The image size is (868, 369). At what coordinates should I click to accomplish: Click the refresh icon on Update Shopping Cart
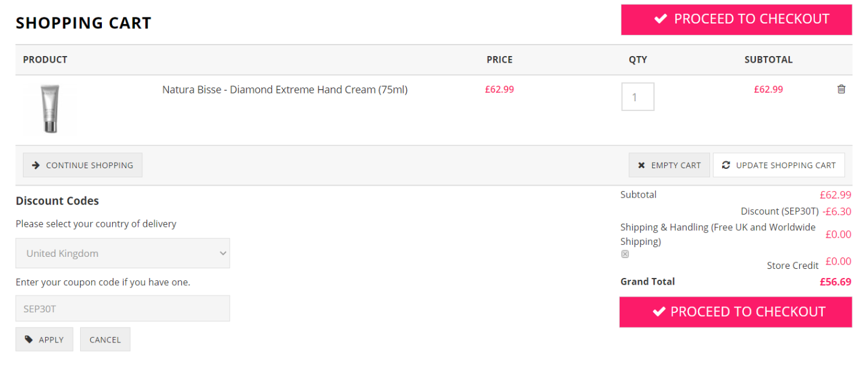tap(726, 165)
